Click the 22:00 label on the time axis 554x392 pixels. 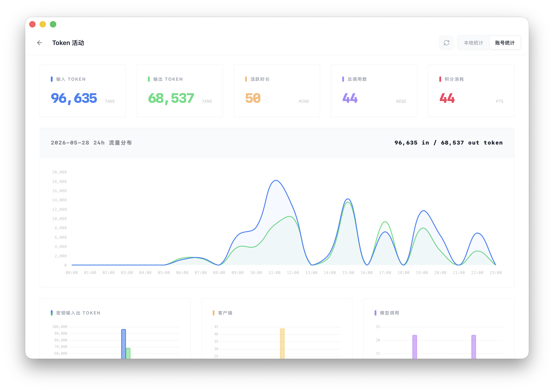pos(477,272)
